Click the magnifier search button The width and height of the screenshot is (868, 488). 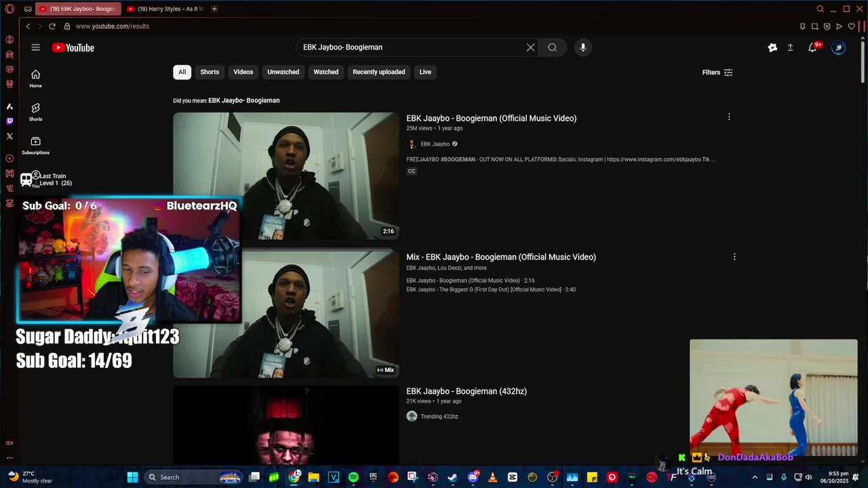pyautogui.click(x=552, y=47)
